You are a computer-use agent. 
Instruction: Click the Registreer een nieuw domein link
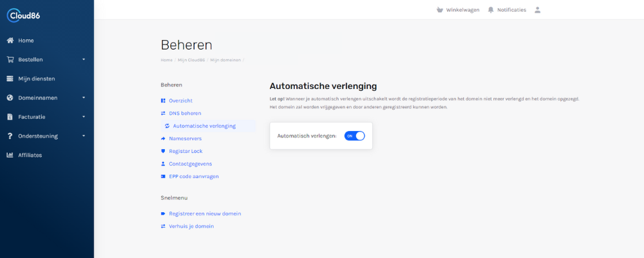(x=205, y=213)
